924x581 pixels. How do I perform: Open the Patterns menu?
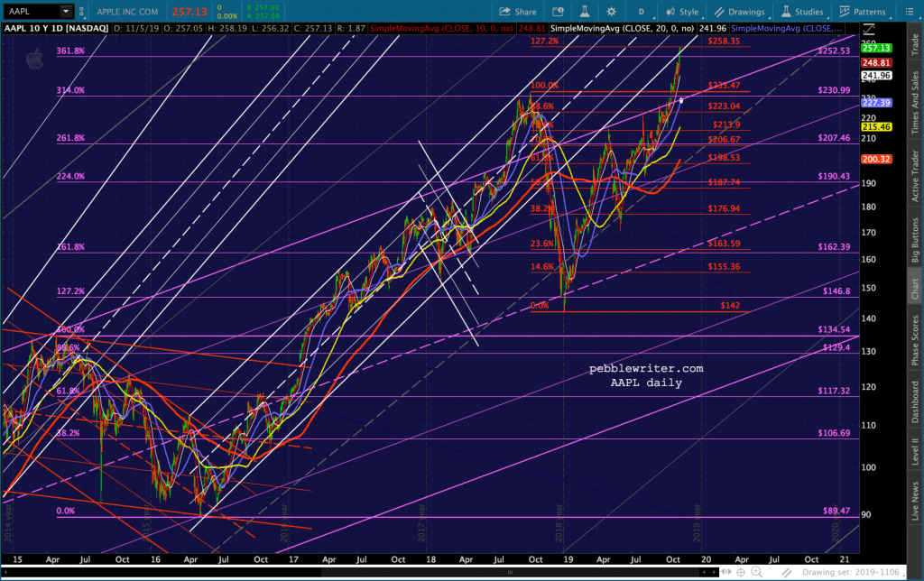[863, 11]
